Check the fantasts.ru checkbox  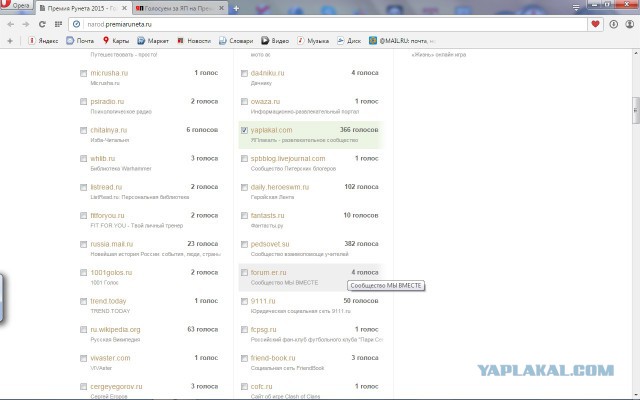click(x=244, y=216)
